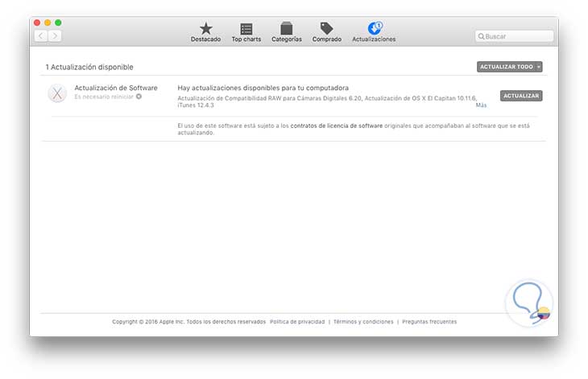Click the ACTUALIZAR TODO button
Image resolution: width=588 pixels, height=379 pixels.
pos(507,67)
